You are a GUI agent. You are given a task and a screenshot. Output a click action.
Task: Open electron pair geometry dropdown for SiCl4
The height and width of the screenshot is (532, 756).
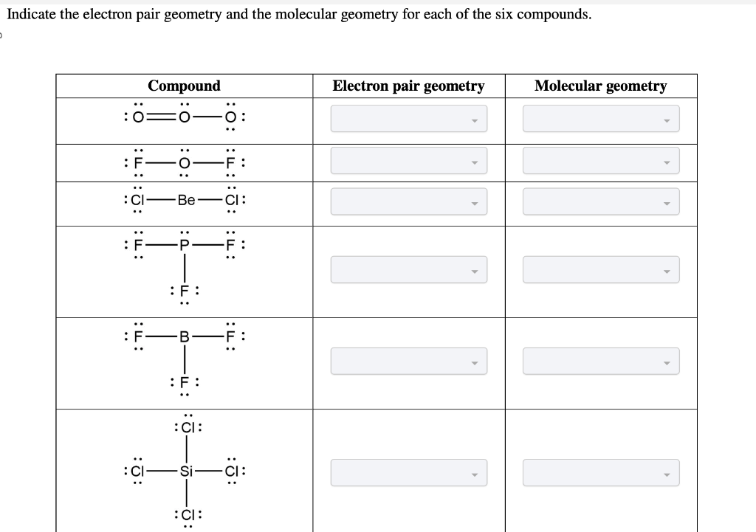(x=408, y=472)
